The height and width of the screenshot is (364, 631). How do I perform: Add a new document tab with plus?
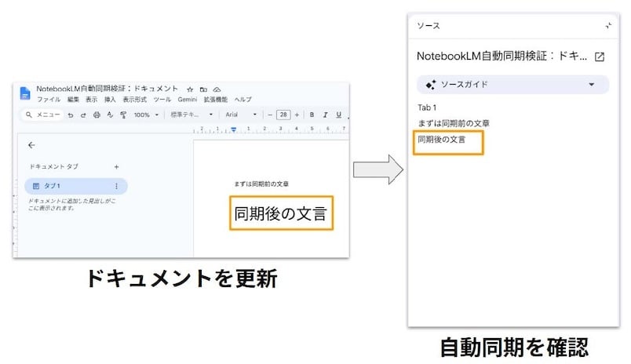click(116, 166)
